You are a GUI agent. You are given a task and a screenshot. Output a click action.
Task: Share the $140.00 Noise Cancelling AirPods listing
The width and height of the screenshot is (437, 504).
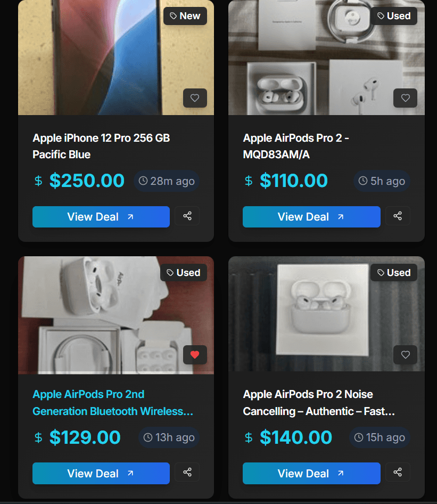point(398,472)
